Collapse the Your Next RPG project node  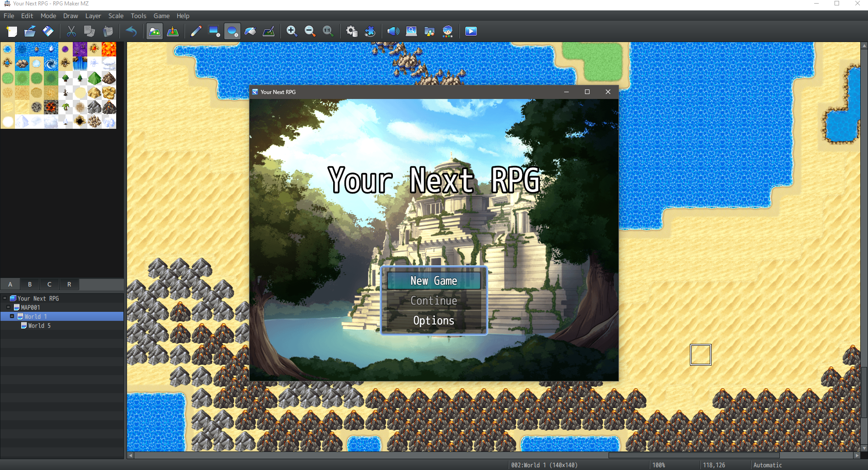point(5,298)
